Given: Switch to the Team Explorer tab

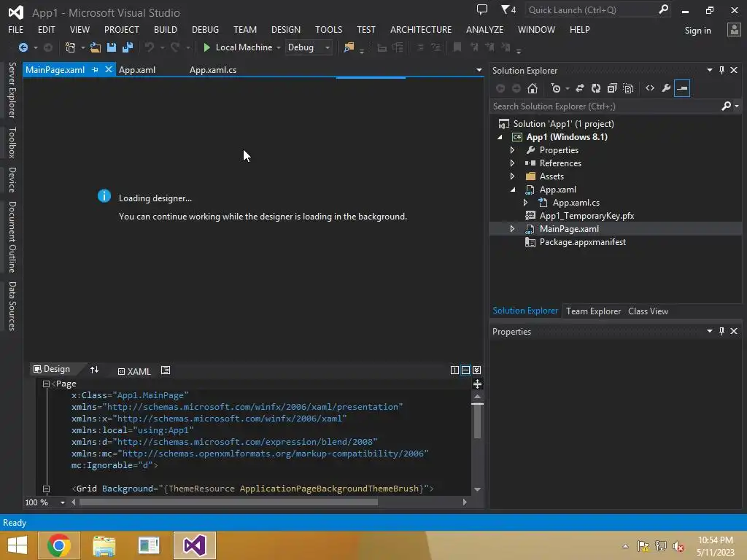Looking at the screenshot, I should pyautogui.click(x=593, y=311).
